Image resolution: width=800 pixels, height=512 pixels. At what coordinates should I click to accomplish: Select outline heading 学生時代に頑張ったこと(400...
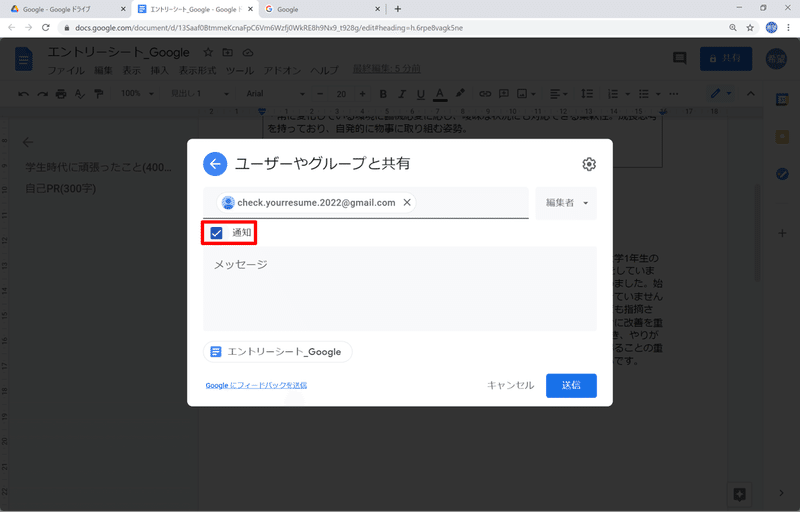98,167
